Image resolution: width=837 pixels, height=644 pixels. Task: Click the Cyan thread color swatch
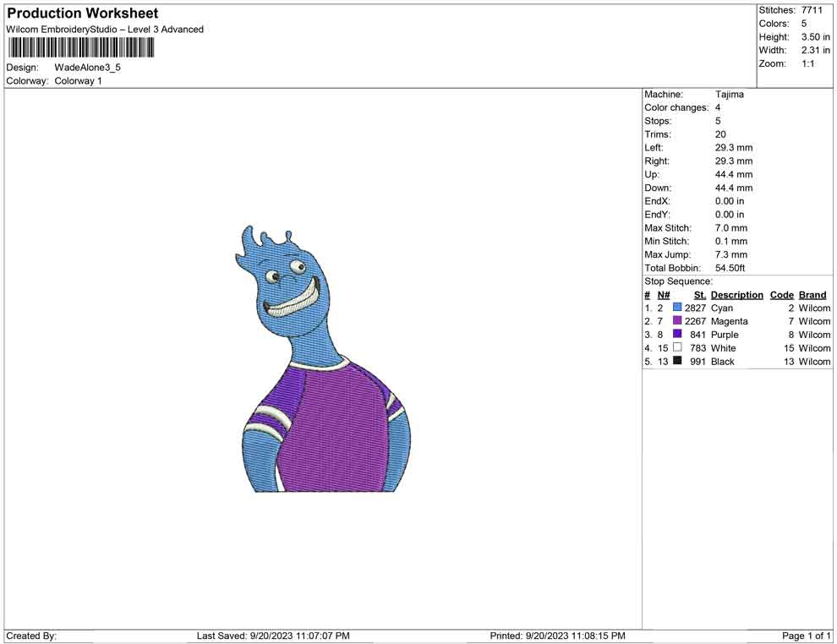(677, 308)
